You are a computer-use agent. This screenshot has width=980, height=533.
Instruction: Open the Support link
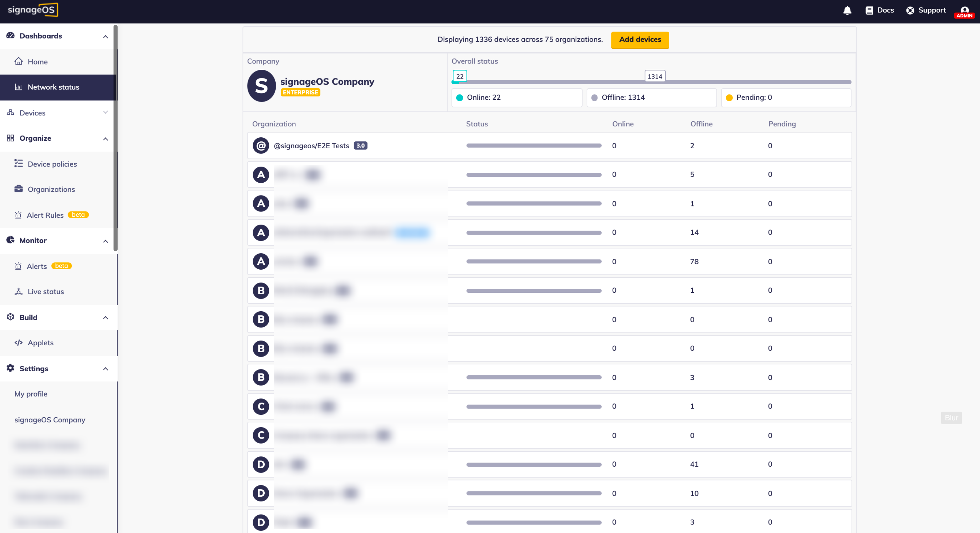click(x=926, y=10)
